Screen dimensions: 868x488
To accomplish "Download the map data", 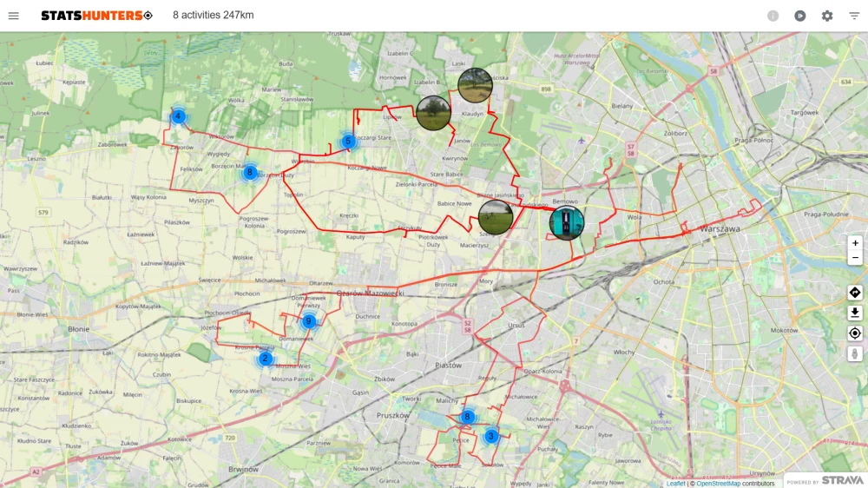I will (855, 313).
